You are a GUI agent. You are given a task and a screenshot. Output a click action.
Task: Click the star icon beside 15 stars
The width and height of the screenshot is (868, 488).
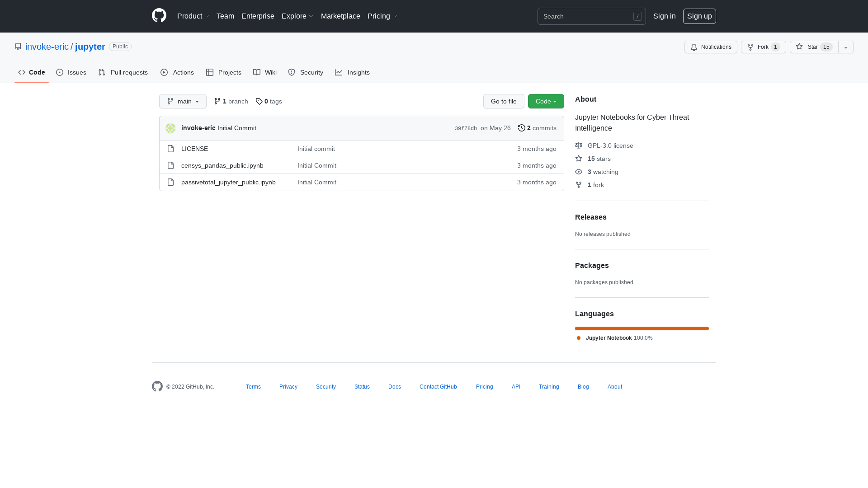pos(579,159)
